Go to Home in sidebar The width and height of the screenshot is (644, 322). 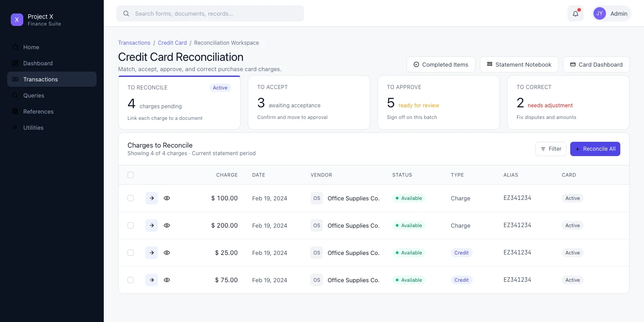point(52,47)
